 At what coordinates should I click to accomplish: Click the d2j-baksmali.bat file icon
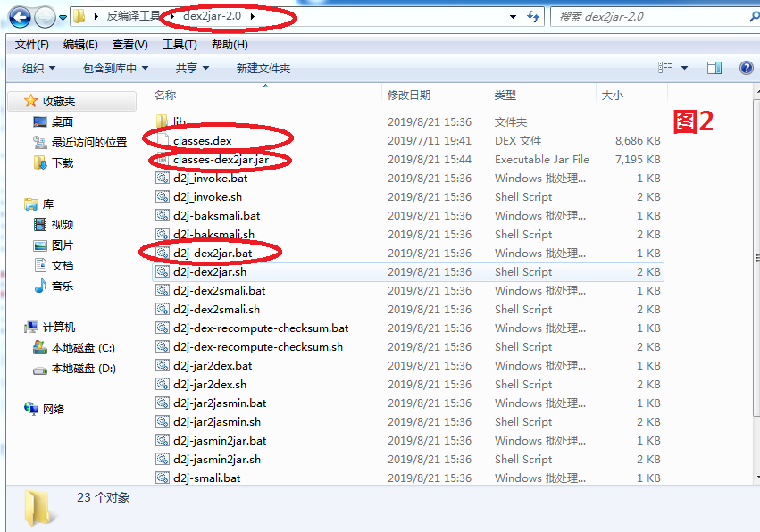(x=162, y=216)
